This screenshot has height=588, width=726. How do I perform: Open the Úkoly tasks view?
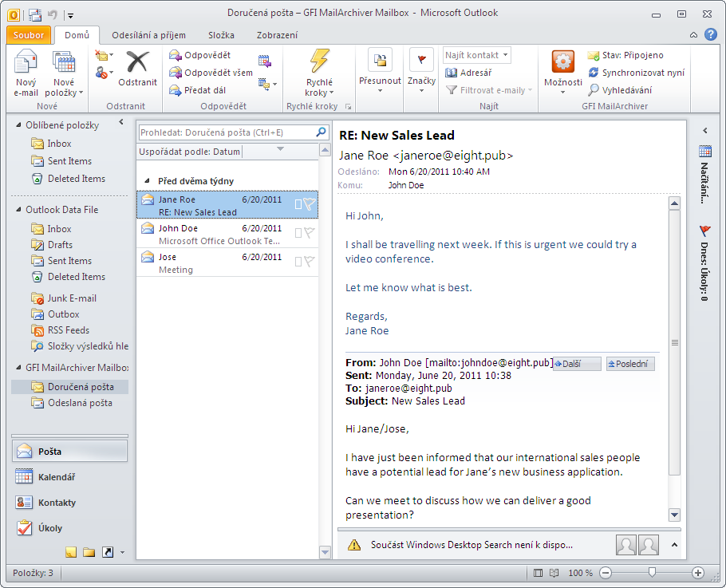[69, 528]
